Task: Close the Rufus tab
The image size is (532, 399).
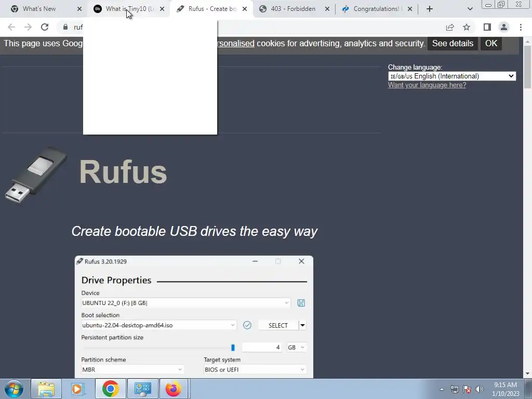Action: click(245, 9)
